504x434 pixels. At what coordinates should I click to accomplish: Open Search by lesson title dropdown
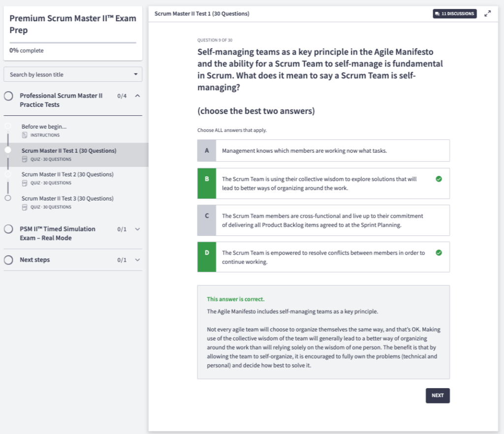(73, 74)
